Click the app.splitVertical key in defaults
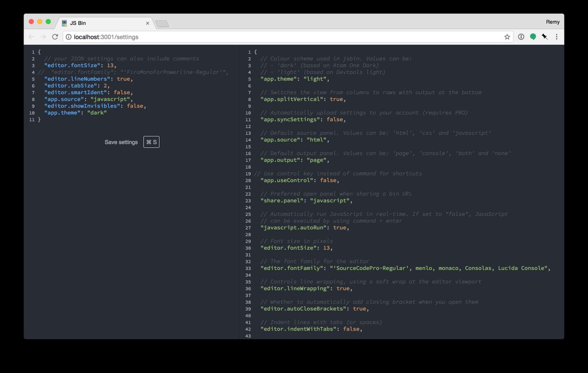Image resolution: width=588 pixels, height=373 pixels. 291,99
